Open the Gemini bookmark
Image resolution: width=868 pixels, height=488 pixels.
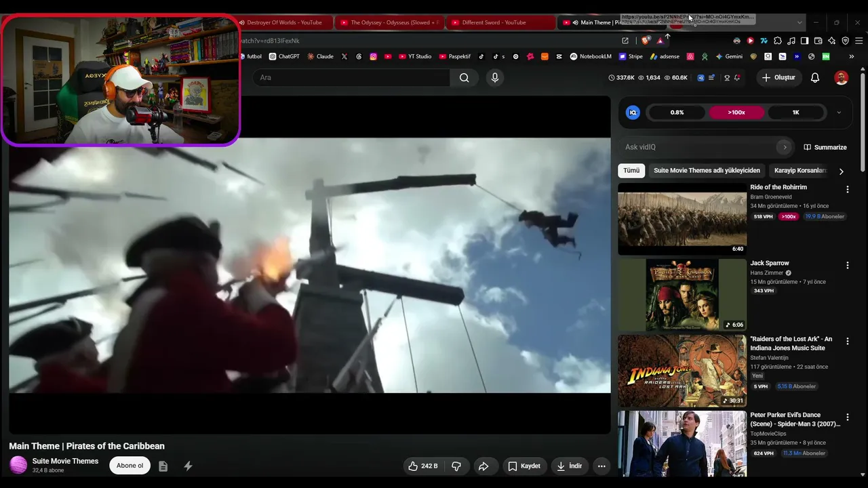point(729,57)
